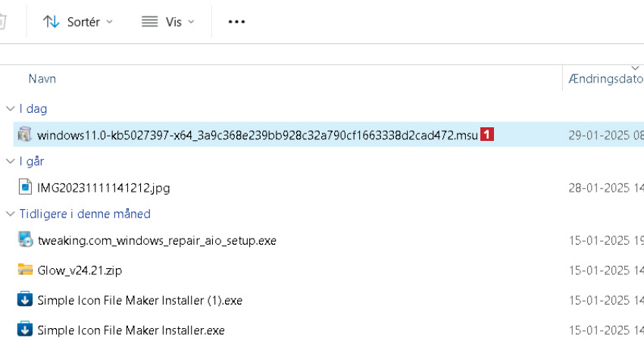Open the three-dots more options menu
Viewport: 644px width, 347px height.
236,22
